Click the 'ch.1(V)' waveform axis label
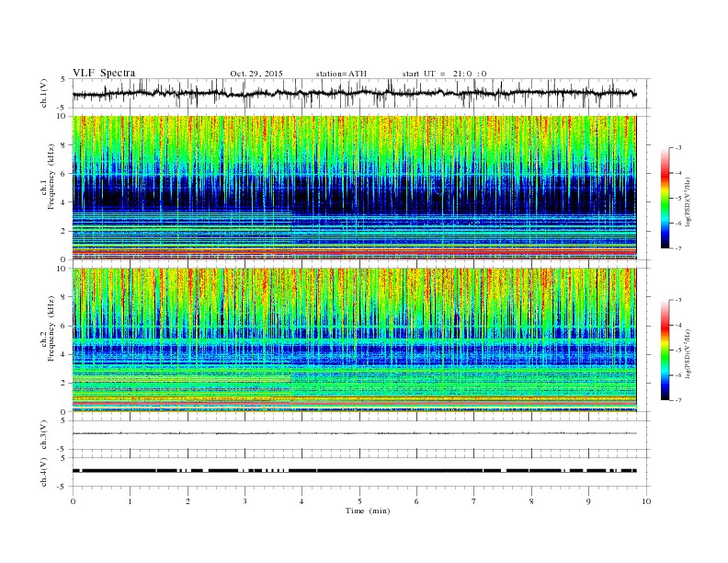 coord(44,94)
